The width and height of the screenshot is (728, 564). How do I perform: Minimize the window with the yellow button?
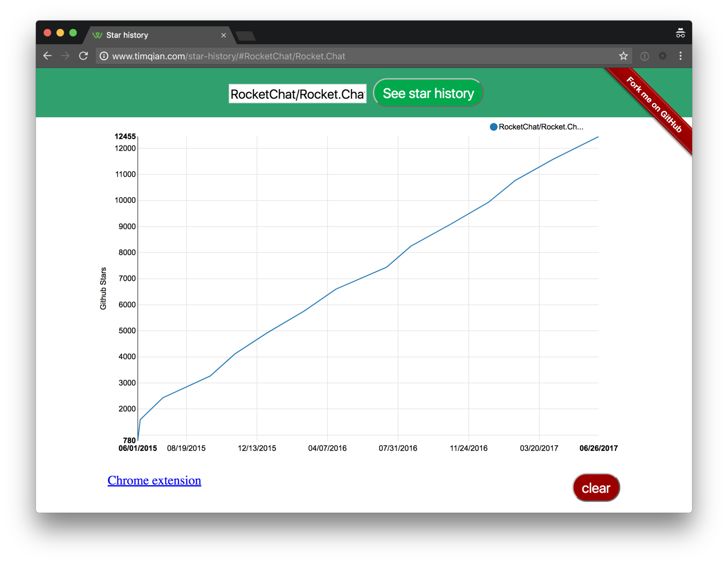[60, 33]
